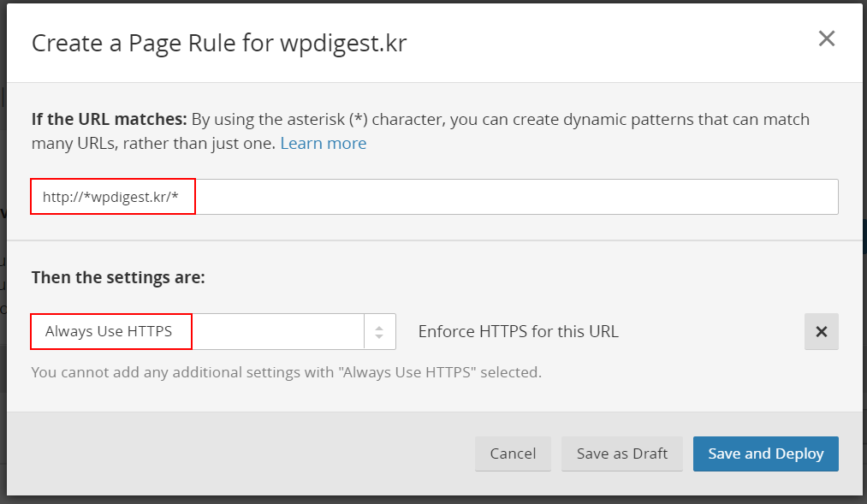Click Save as Draft
Viewport: 867px width, 504px height.
(x=622, y=454)
